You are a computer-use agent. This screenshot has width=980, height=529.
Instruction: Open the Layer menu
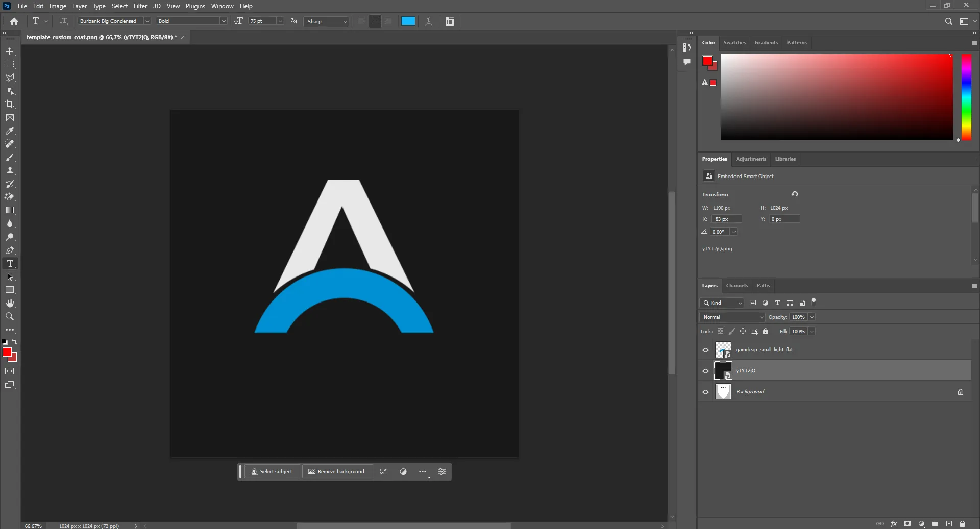tap(79, 6)
